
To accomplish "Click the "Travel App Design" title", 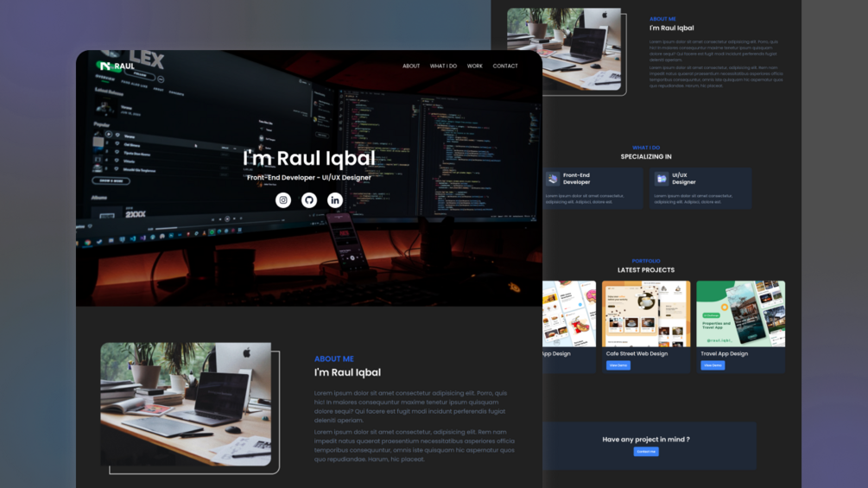I will tap(724, 353).
